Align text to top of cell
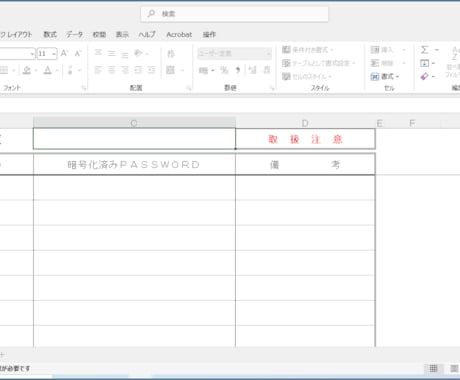This screenshot has width=460, height=380. click(x=98, y=53)
